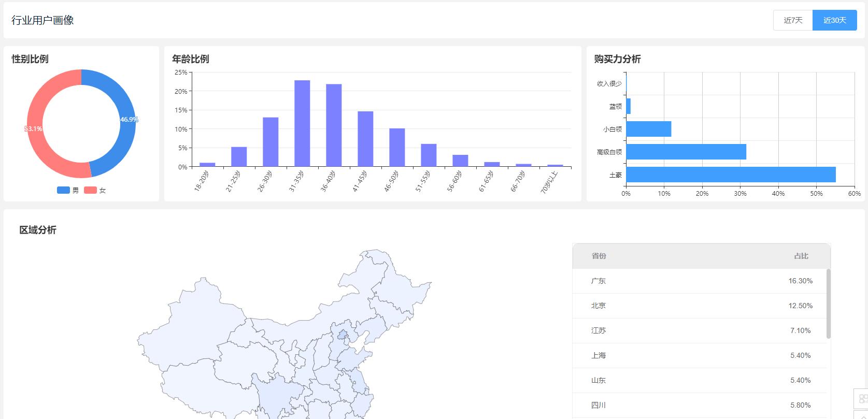Click the 12.50% value in 北京 row
868x419 pixels.
click(x=801, y=306)
